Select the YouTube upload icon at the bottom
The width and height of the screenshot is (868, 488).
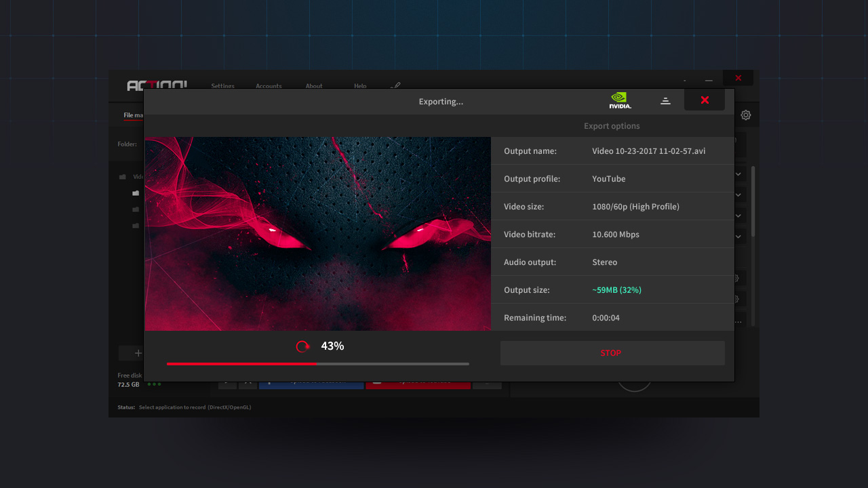[x=377, y=382]
